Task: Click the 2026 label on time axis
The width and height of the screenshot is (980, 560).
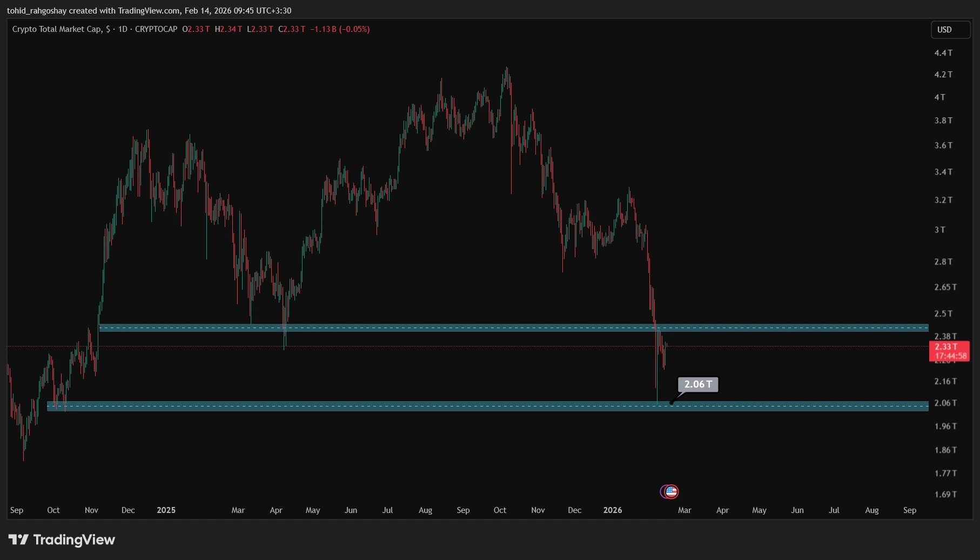Action: tap(613, 510)
